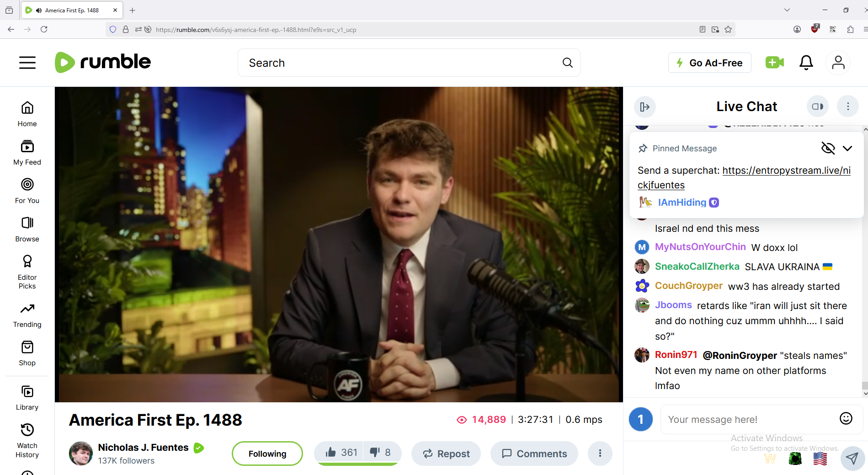Image resolution: width=868 pixels, height=475 pixels.
Task: Open Comments button
Action: pyautogui.click(x=534, y=454)
